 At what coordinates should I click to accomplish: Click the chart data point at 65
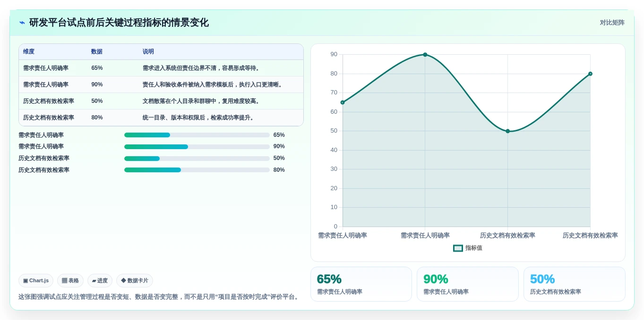pos(343,102)
